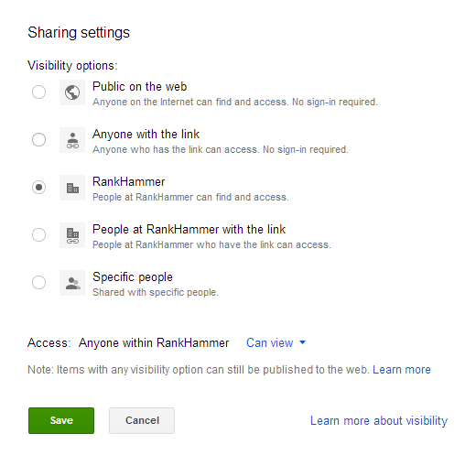476x455 pixels.
Task: Select the Anyone with the link radio button
Action: (x=38, y=139)
